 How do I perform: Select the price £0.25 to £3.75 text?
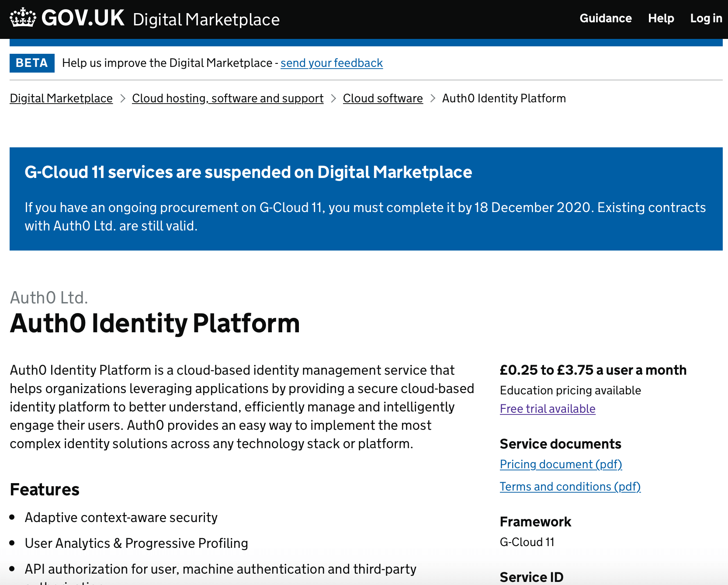click(x=546, y=370)
